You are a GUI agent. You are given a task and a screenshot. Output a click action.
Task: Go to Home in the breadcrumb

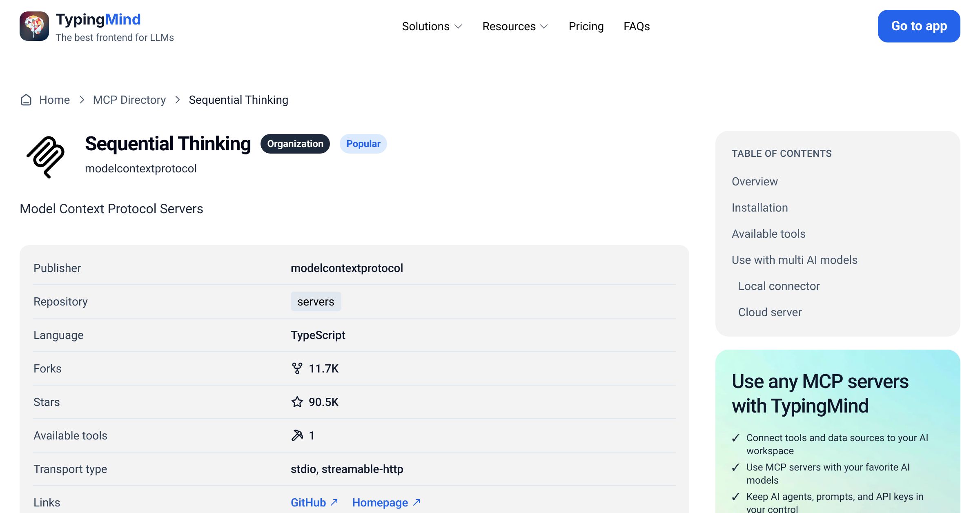(x=54, y=100)
